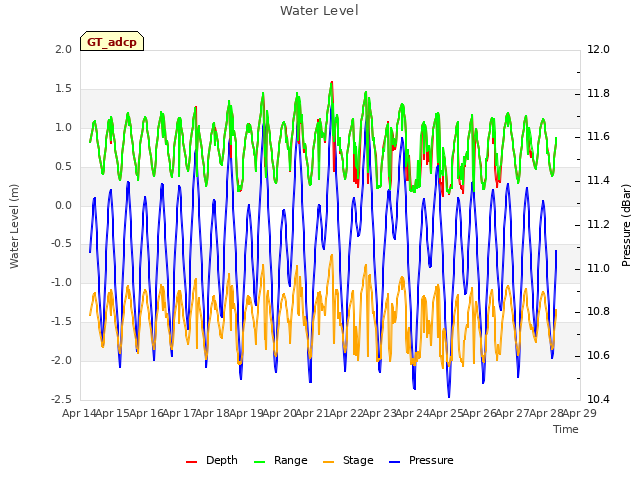Click the 10.4 right axis tick label

click(x=598, y=399)
